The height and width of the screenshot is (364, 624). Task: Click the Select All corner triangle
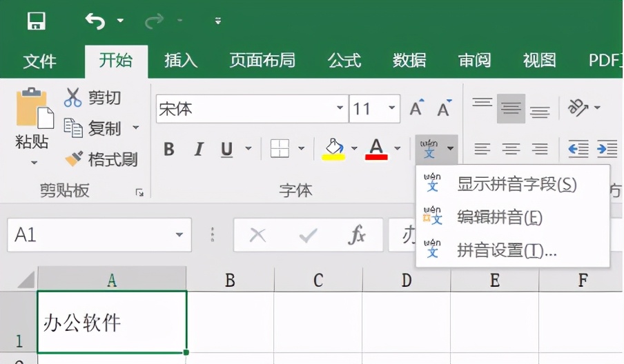coord(26,279)
